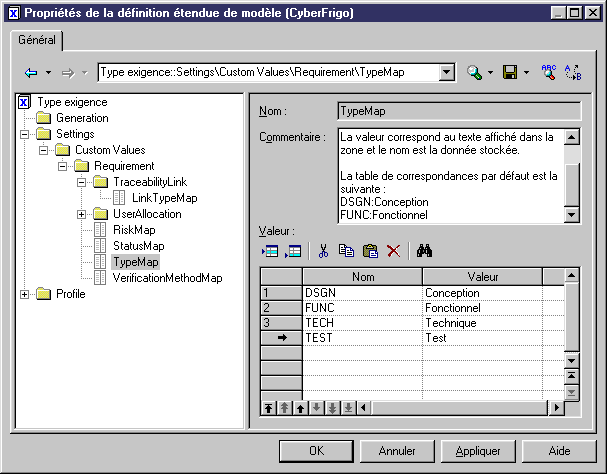Click the paste clipboard icon above grid
The height and width of the screenshot is (474, 607).
click(370, 251)
